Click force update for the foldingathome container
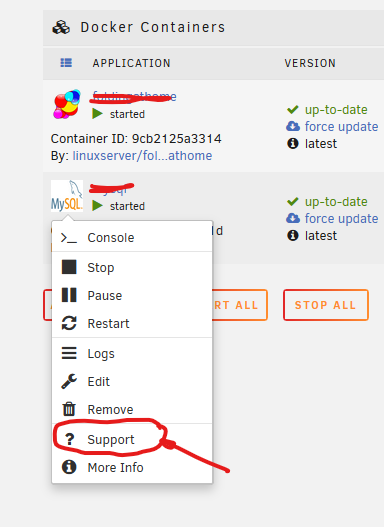 click(341, 127)
